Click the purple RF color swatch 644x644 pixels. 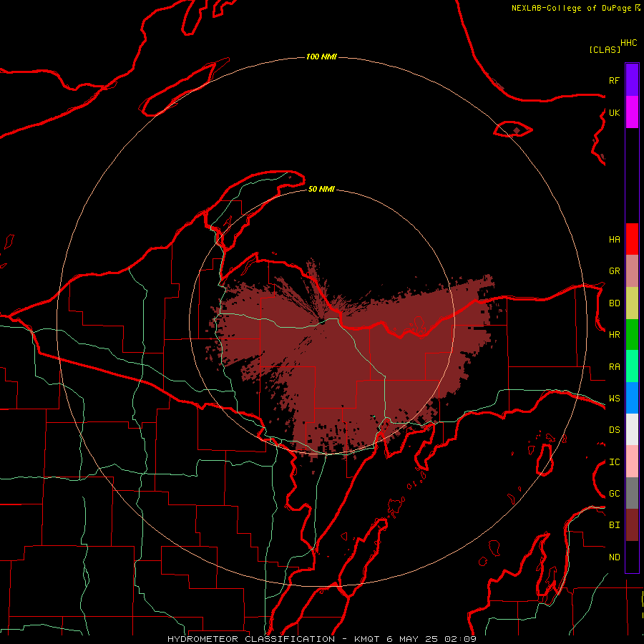[x=632, y=80]
